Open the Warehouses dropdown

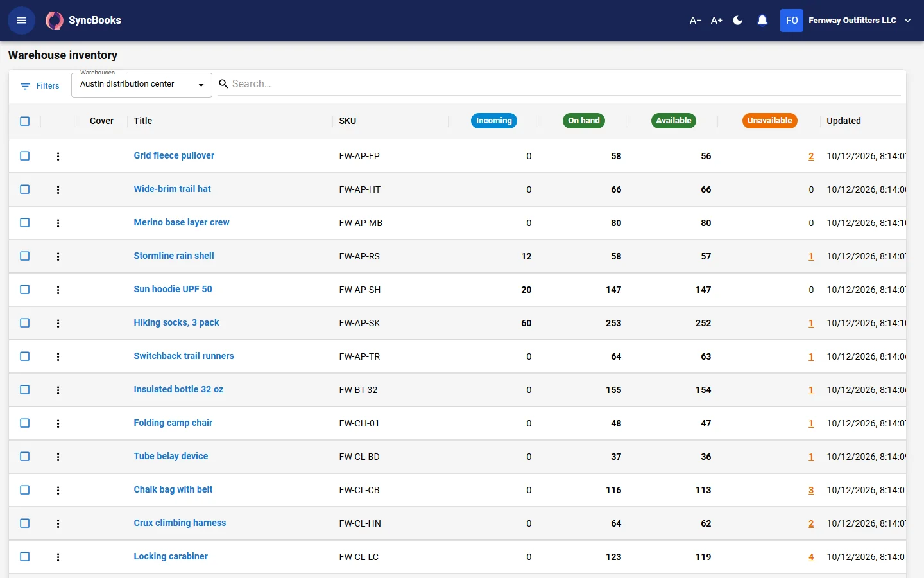[x=142, y=85]
